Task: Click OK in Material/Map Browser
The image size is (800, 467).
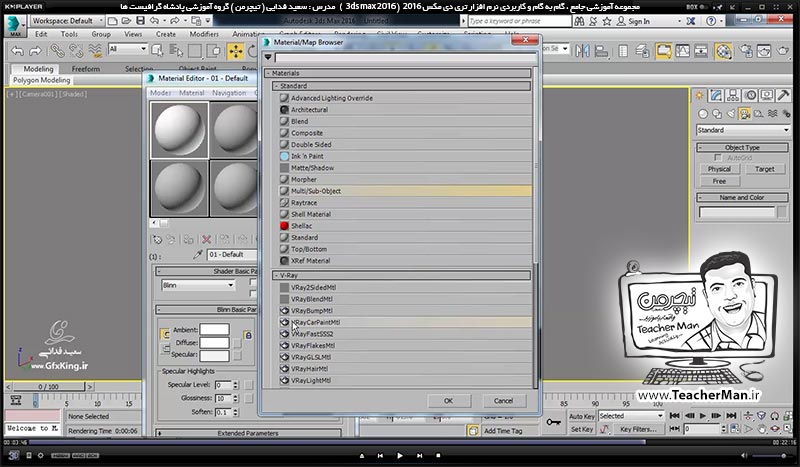Action: (x=448, y=401)
